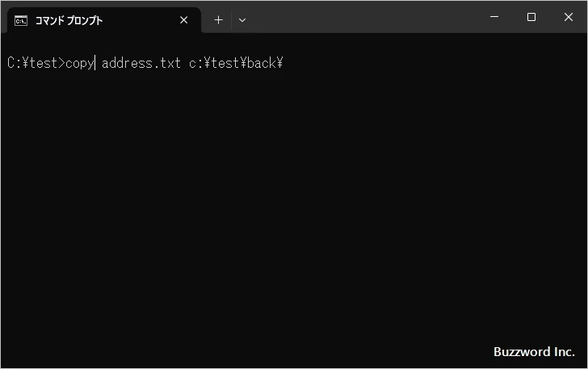Open a new tab with the plus button
588x369 pixels.
(x=218, y=20)
